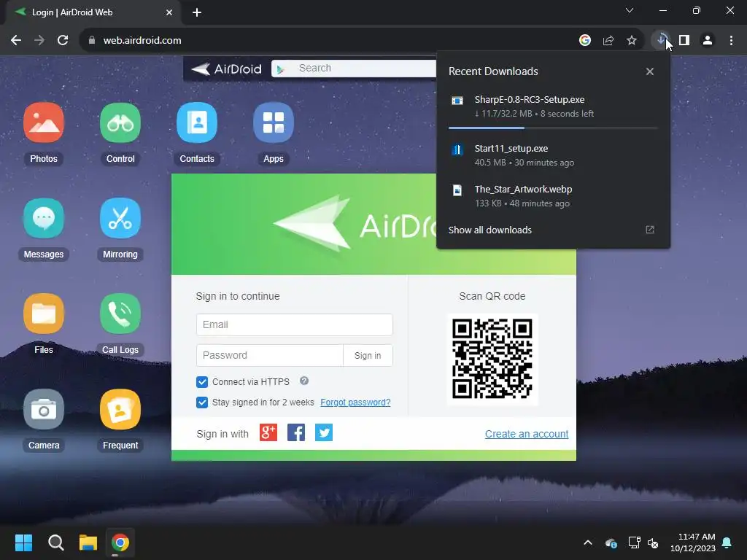Click the Sign in button
Viewport: 747px width, 560px height.
[x=368, y=355]
